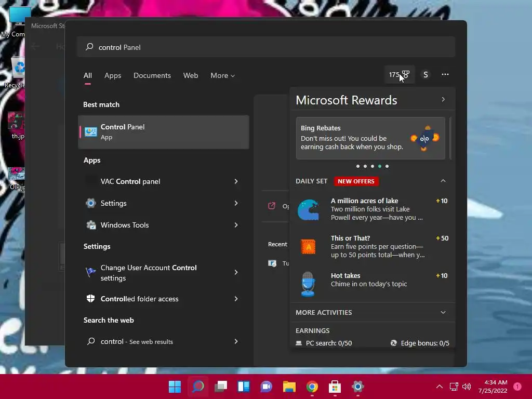This screenshot has width=532, height=399.
Task: Open Widgets from the taskbar
Action: click(x=244, y=387)
